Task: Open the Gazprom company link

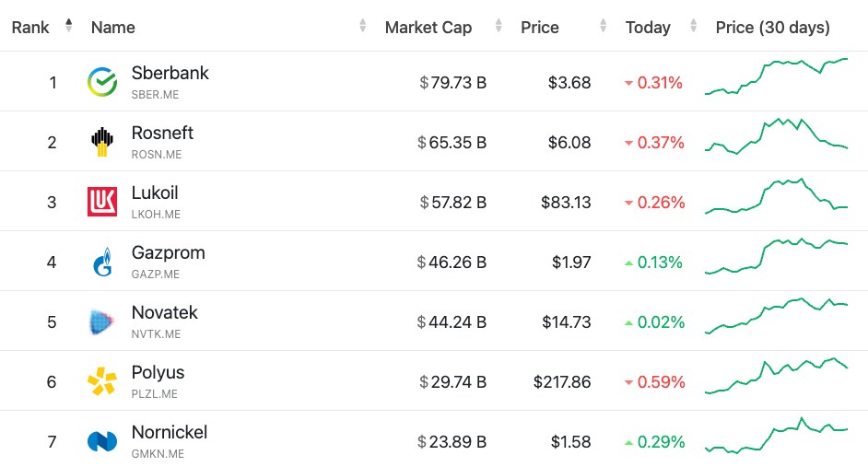Action: click(x=169, y=252)
